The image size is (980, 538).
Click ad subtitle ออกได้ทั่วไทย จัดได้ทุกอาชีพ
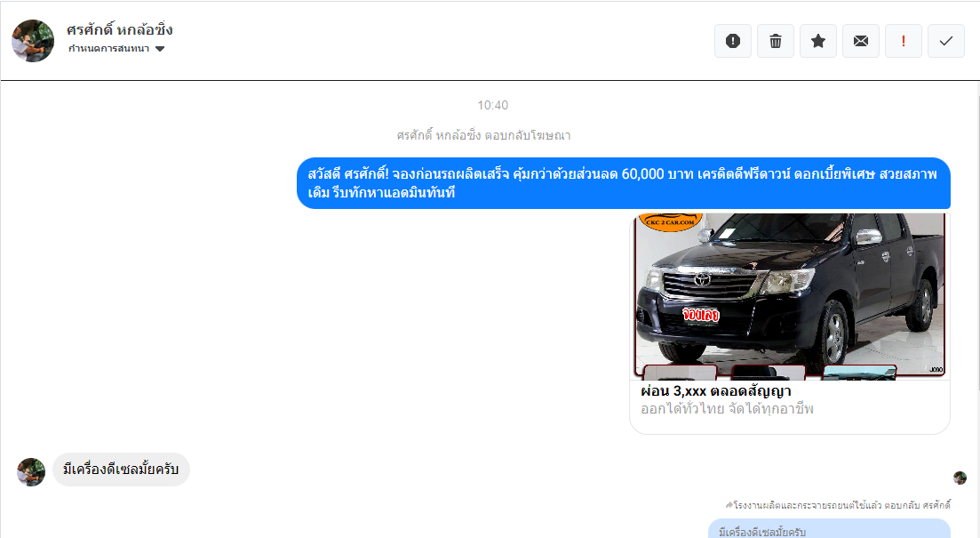pyautogui.click(x=727, y=409)
